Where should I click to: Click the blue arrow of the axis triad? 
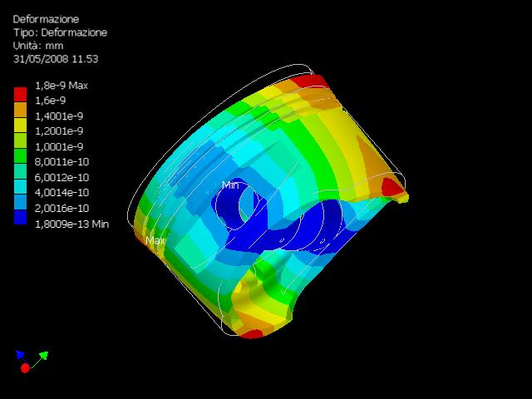tap(20, 355)
